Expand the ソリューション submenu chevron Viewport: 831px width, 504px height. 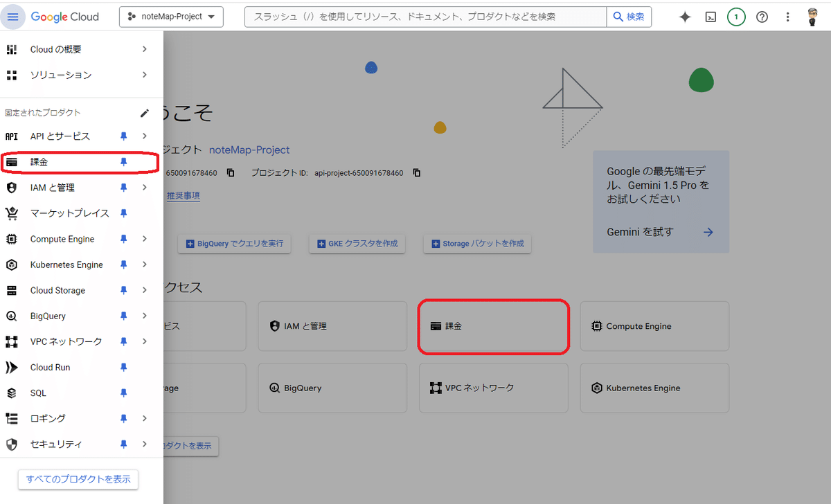coord(144,75)
